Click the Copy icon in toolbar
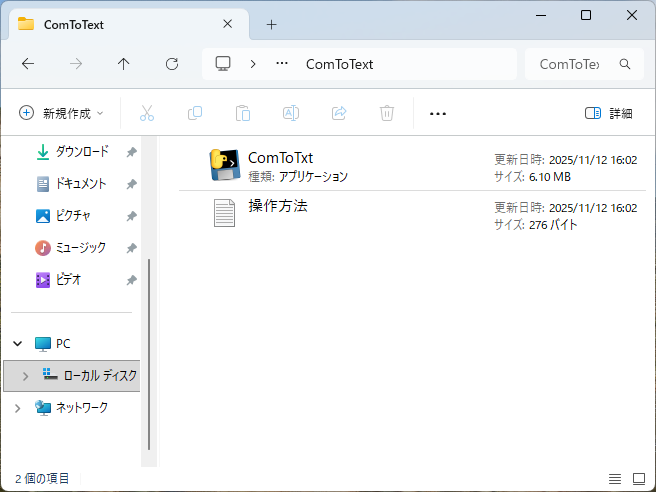 (x=195, y=113)
